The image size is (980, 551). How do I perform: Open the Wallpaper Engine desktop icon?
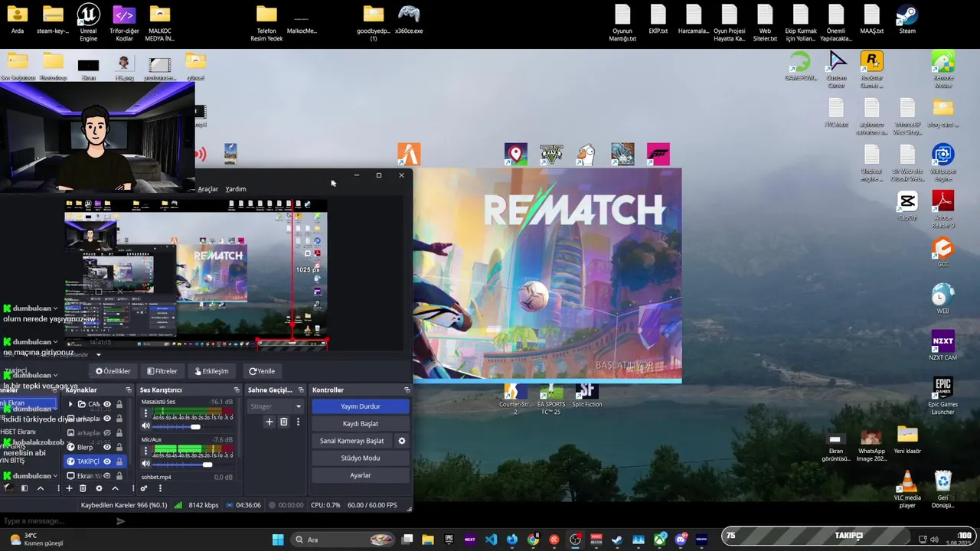tap(942, 161)
